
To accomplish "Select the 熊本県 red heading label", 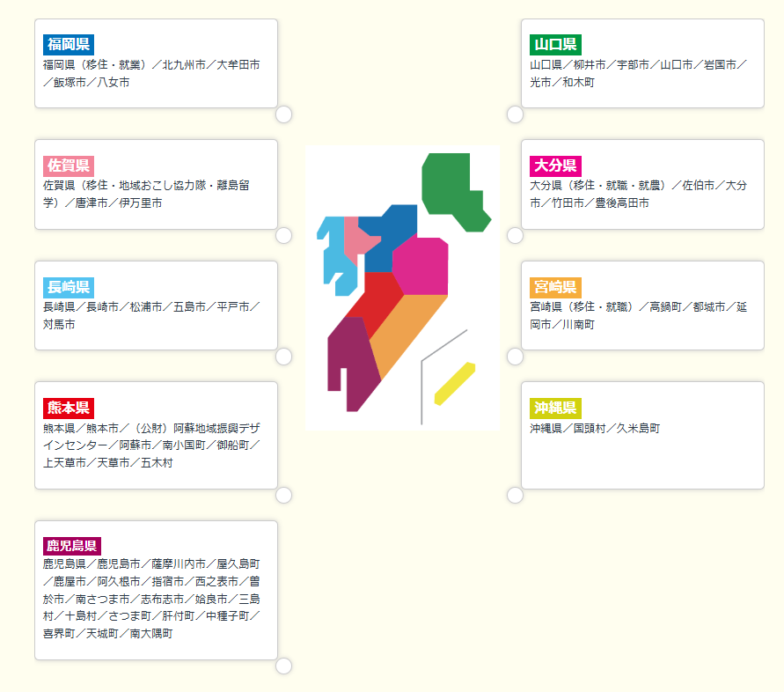I will [69, 408].
